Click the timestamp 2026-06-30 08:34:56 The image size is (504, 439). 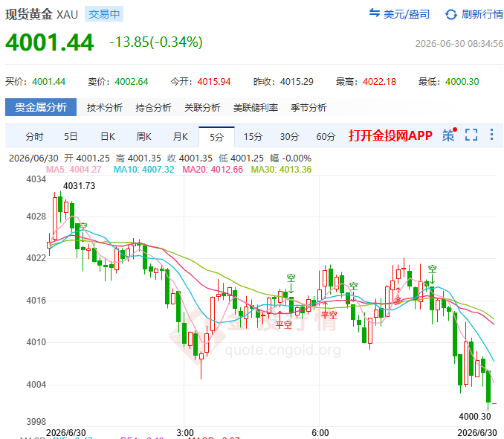(x=459, y=43)
